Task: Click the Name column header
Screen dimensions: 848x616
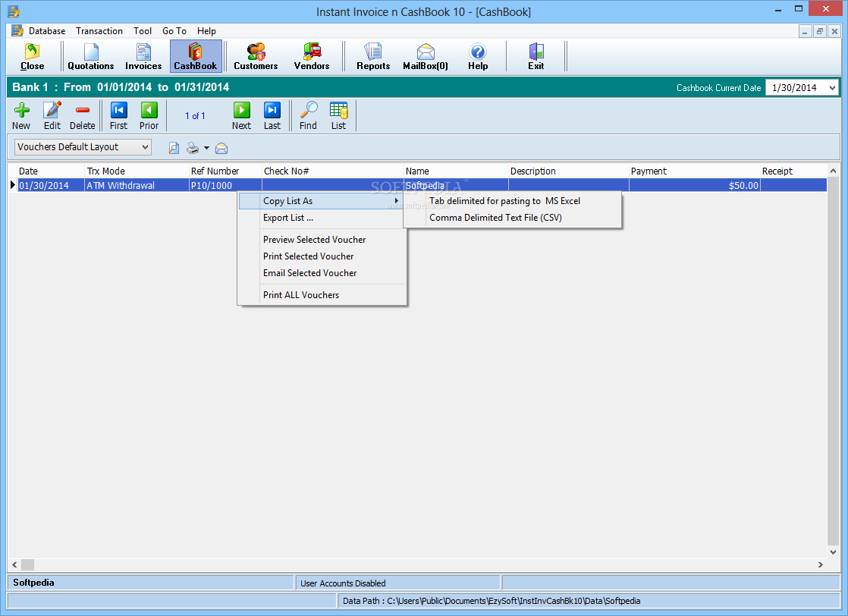Action: coord(457,171)
